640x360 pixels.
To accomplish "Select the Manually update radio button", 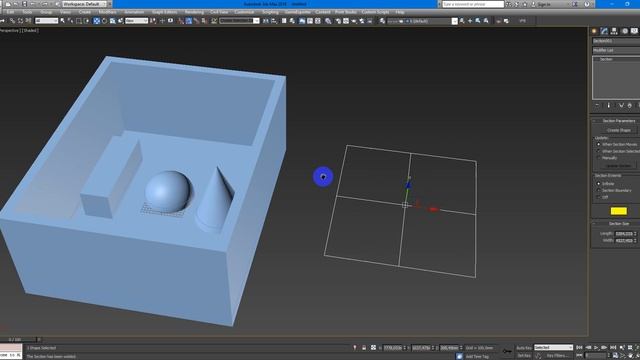I will coord(599,158).
